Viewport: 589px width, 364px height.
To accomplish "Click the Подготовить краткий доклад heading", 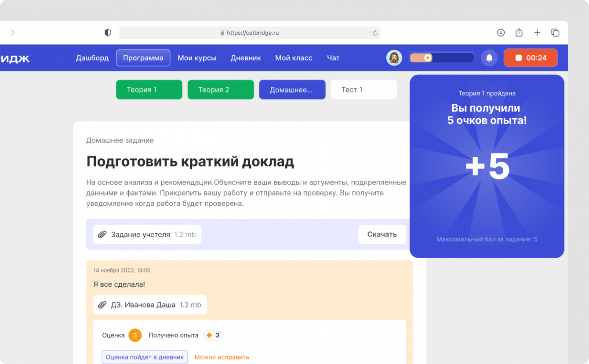I will 190,161.
